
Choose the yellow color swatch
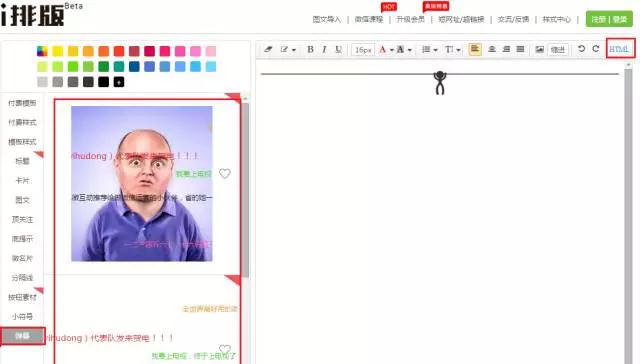[x=58, y=51]
